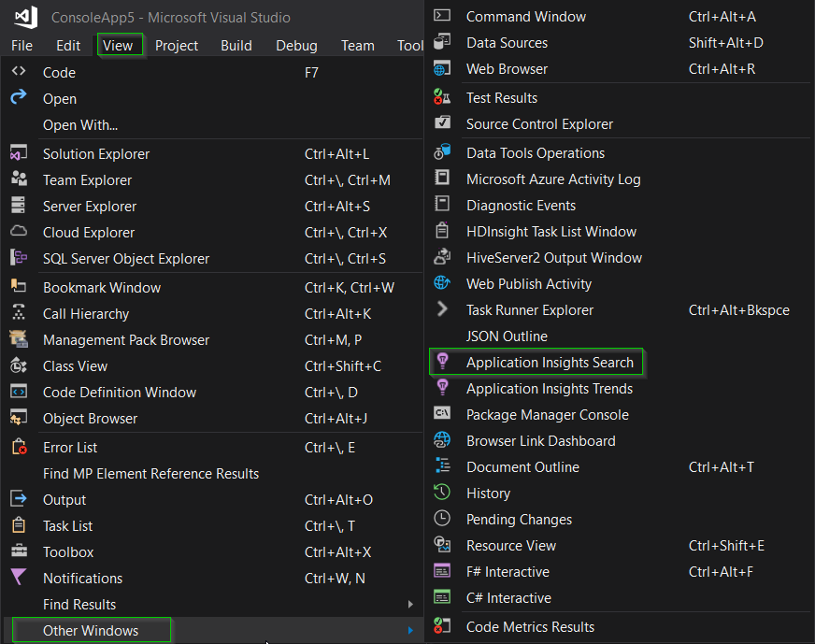
Task: Click the Ctrl+Alt+Bkspce shortcut text
Action: coord(739,310)
